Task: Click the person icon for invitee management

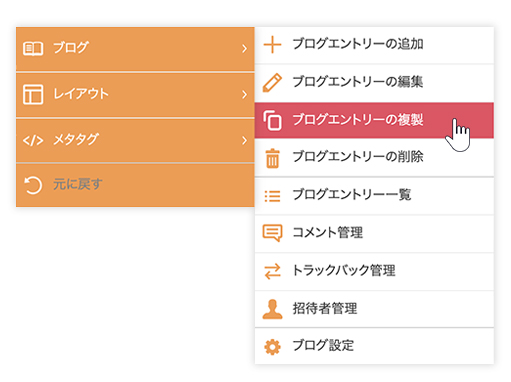Action: (x=272, y=309)
